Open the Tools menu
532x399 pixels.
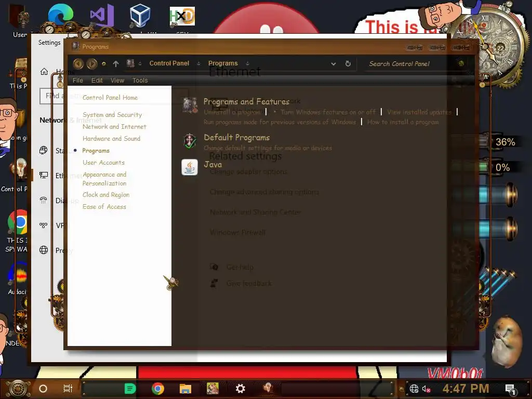[x=140, y=81]
